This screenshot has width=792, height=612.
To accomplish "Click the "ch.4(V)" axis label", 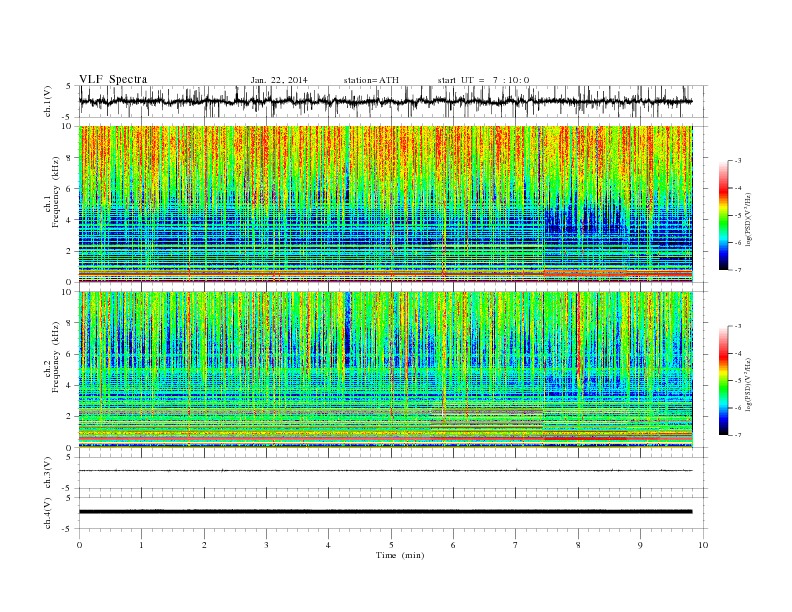I will [x=47, y=513].
